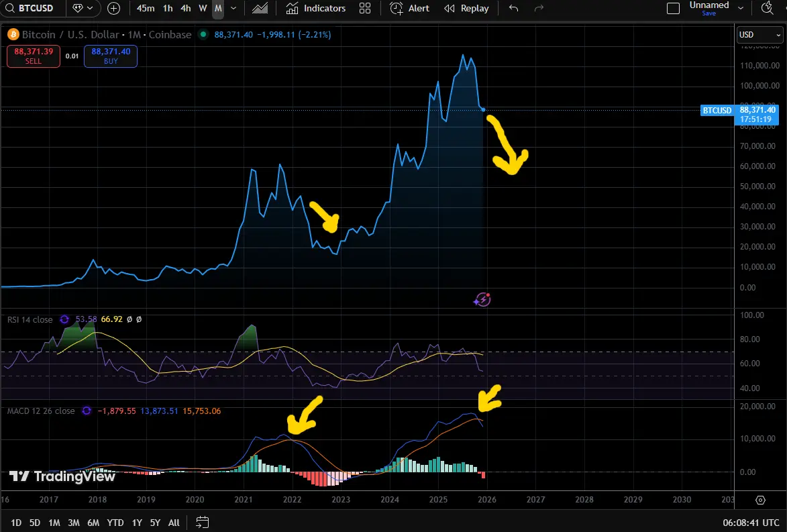Select the 5Y date range
The height and width of the screenshot is (532, 787).
(x=156, y=523)
